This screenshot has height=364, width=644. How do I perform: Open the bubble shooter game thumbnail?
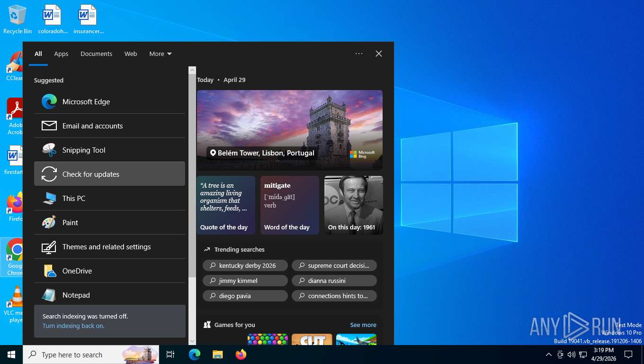point(268,339)
